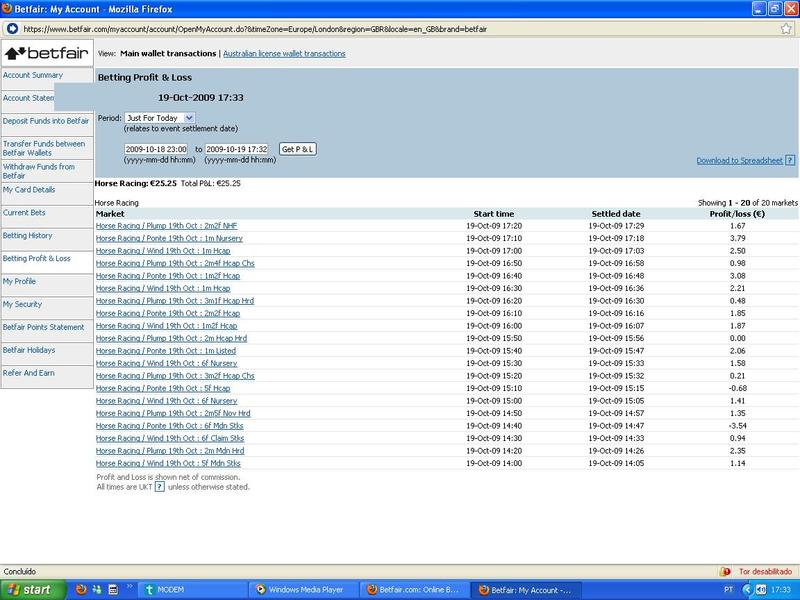
Task: Click the start date input field
Action: pos(156,149)
